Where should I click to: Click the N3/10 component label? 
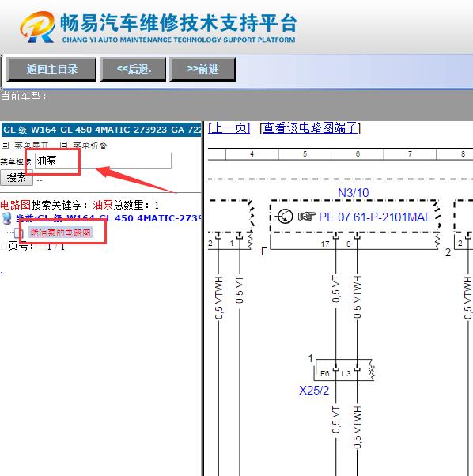click(353, 193)
